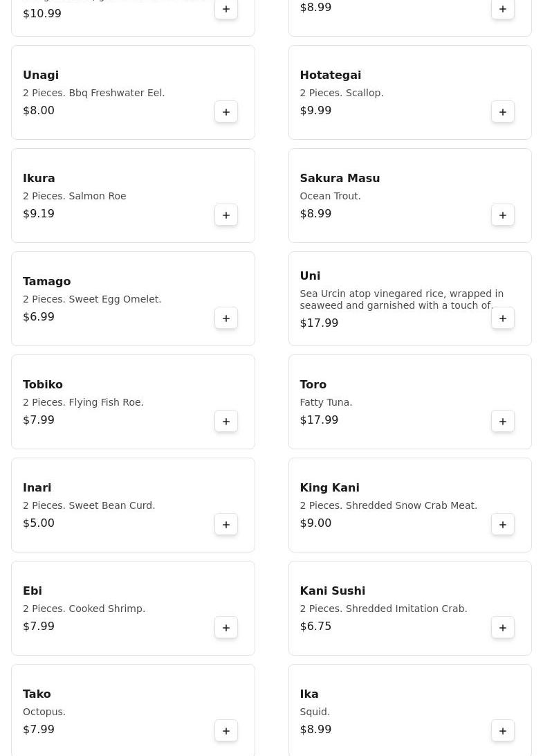Screen dimensions: 543x756
Task: Add Sakura Masu ocean trout
Action: pos(503,215)
